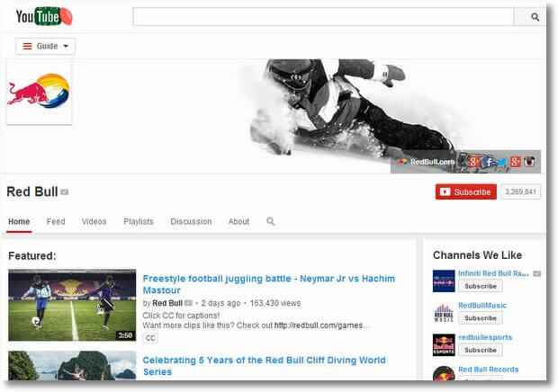Screen dimensions: 558x392
Task: Expand the Guide dropdown menu
Action: coord(45,46)
